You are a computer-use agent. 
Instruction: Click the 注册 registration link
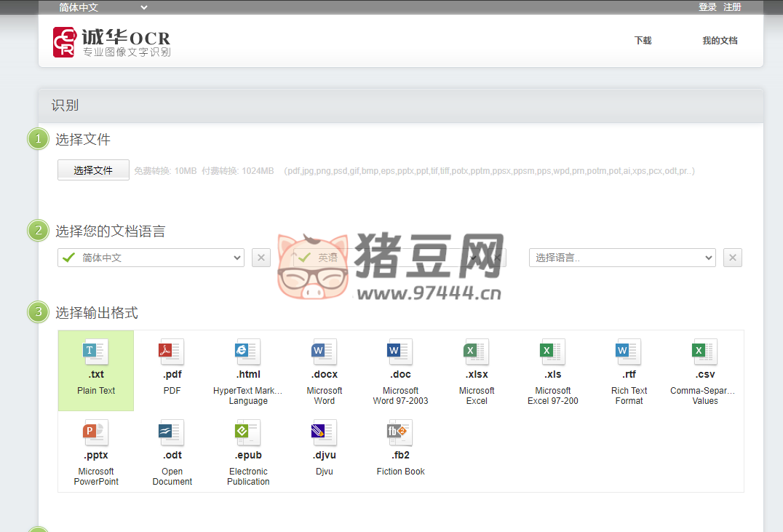click(x=732, y=7)
